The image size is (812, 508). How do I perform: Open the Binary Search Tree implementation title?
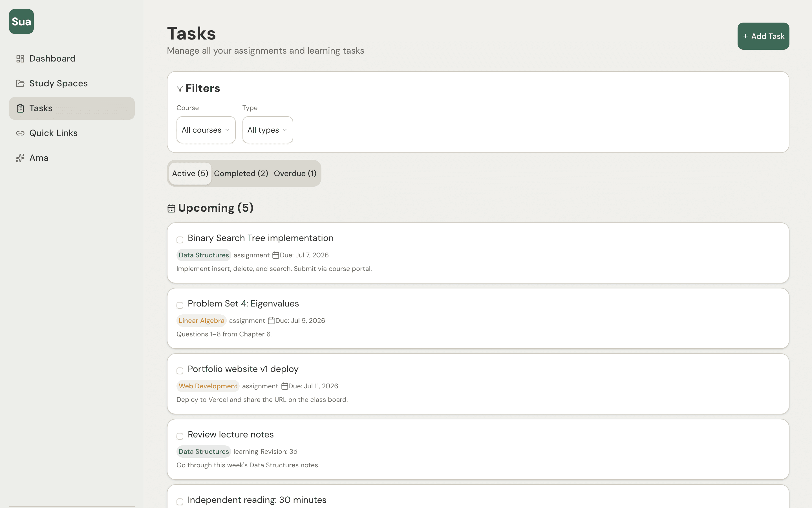click(x=261, y=238)
